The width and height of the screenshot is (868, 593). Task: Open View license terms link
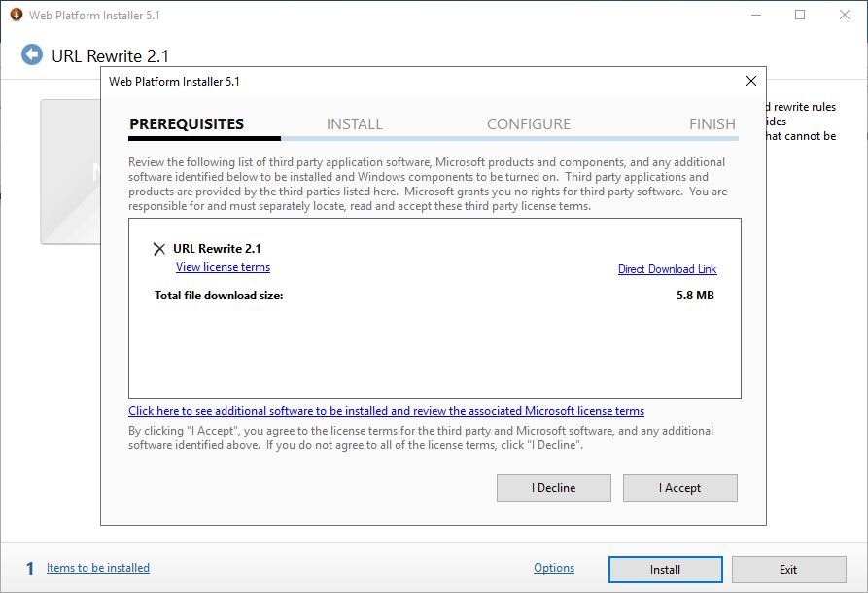(x=224, y=267)
